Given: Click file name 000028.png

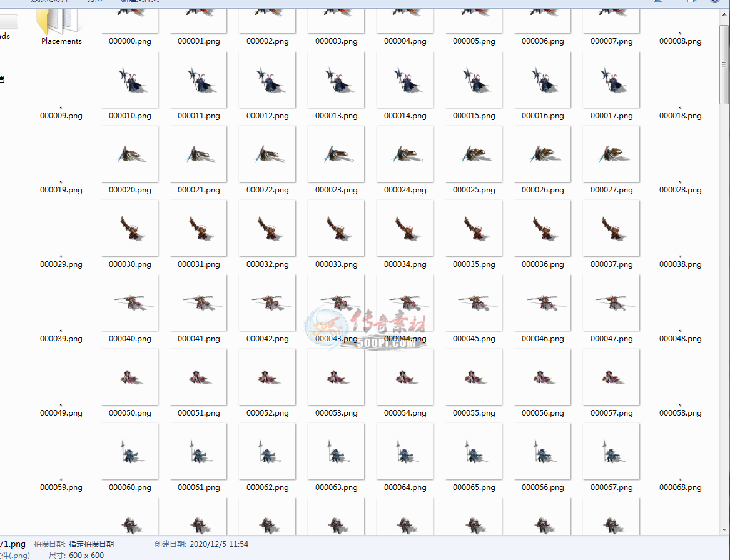Looking at the screenshot, I should (680, 190).
